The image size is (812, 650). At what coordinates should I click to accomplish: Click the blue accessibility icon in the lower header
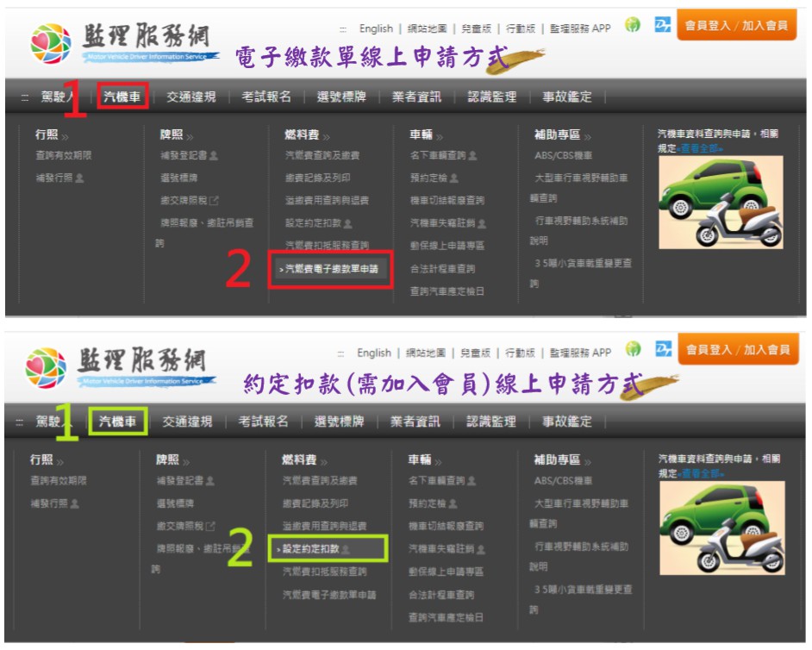point(663,349)
